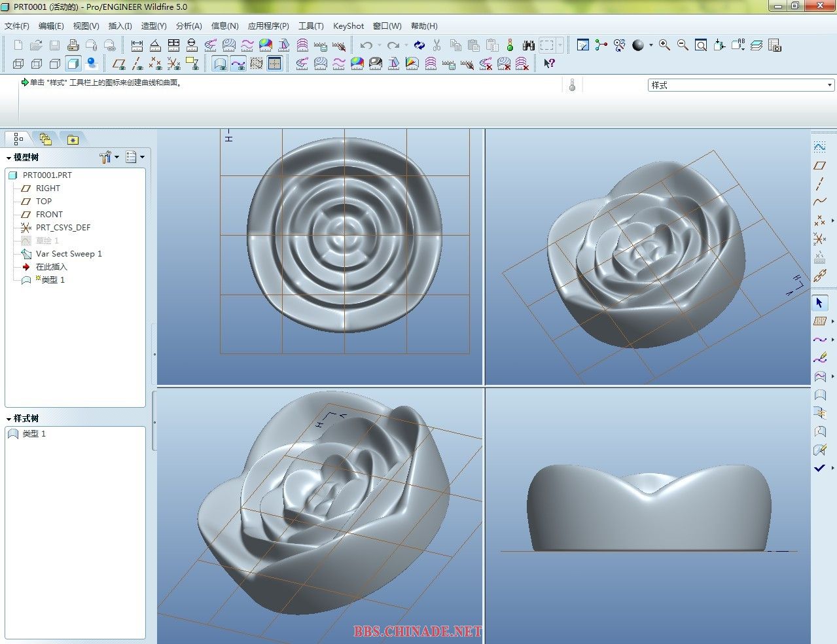The width and height of the screenshot is (837, 644).
Task: Click the What's This help cursor icon
Action: [x=549, y=63]
